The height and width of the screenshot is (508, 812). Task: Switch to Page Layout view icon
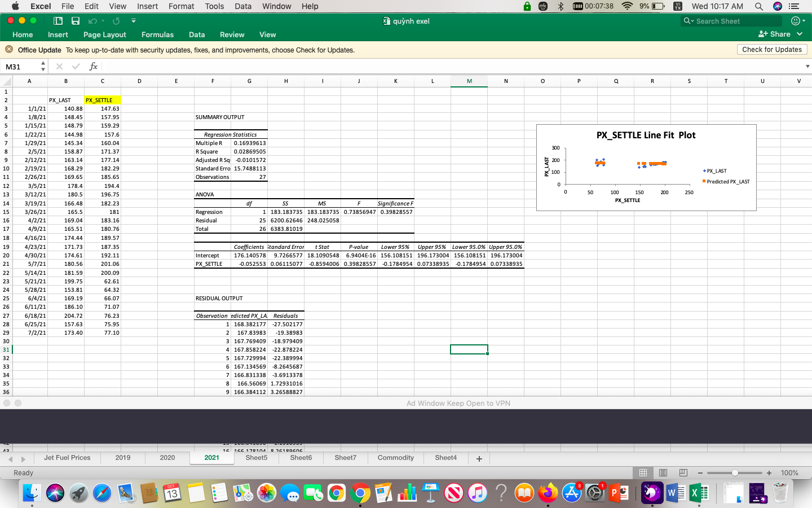pos(663,472)
